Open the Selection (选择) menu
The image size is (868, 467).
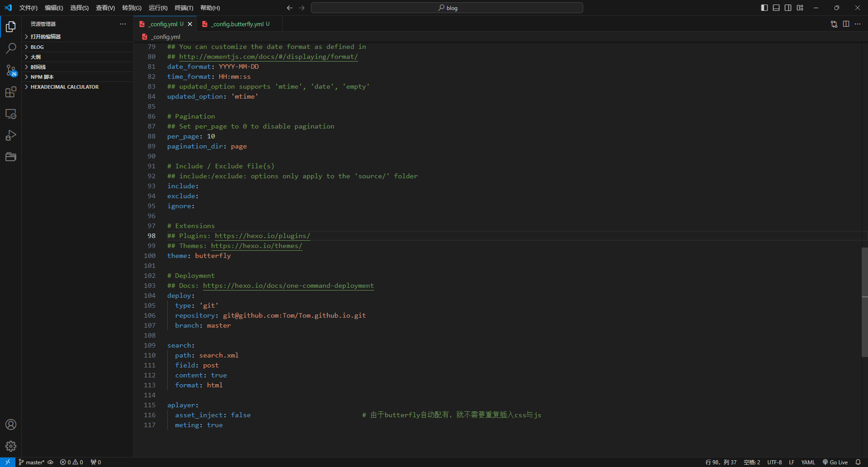coord(80,8)
